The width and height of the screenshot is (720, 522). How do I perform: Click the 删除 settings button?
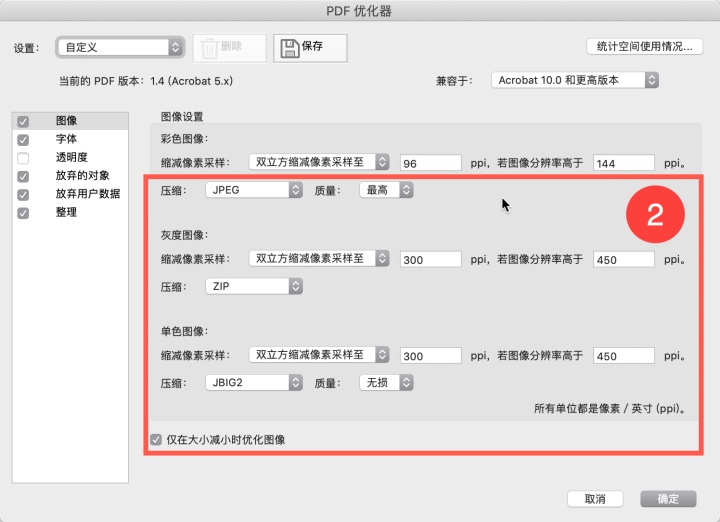[x=230, y=48]
